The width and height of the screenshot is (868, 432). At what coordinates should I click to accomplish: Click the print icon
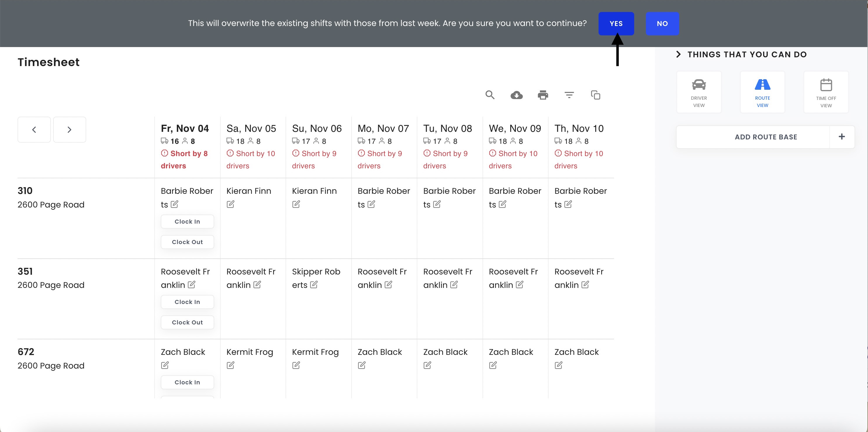[543, 95]
